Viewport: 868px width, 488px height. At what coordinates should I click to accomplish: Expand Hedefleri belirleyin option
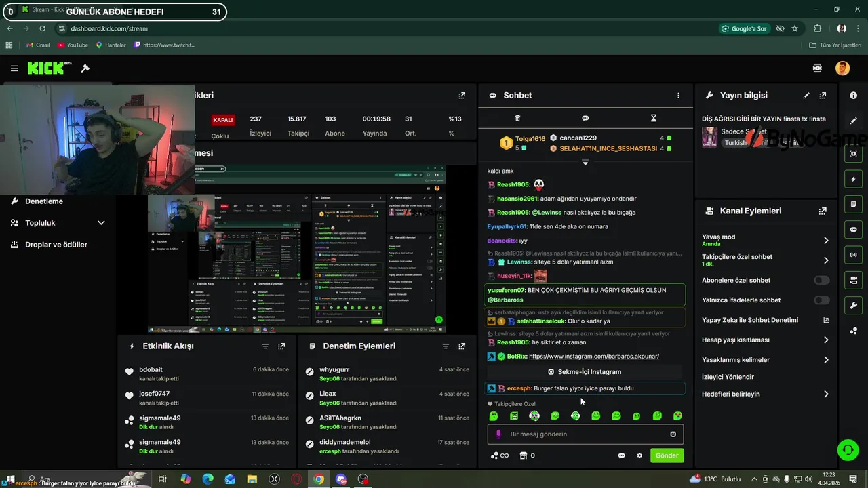tap(826, 394)
